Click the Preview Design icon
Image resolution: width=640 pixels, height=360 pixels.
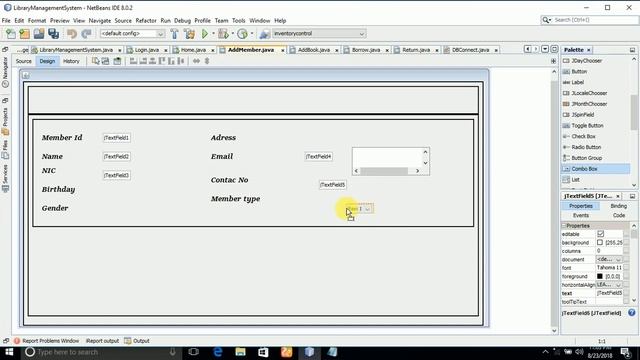tap(117, 61)
